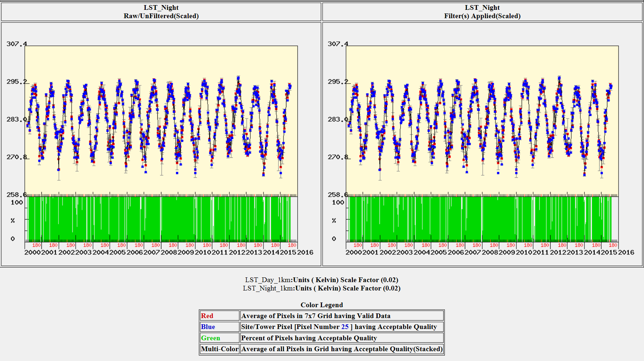Click the Color Legend heading

[x=322, y=305]
